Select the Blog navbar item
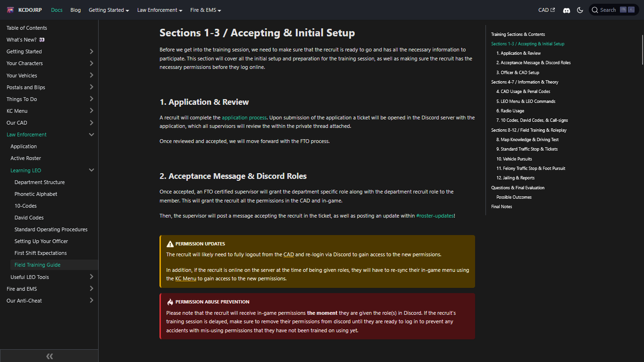This screenshot has width=644, height=362. (75, 10)
